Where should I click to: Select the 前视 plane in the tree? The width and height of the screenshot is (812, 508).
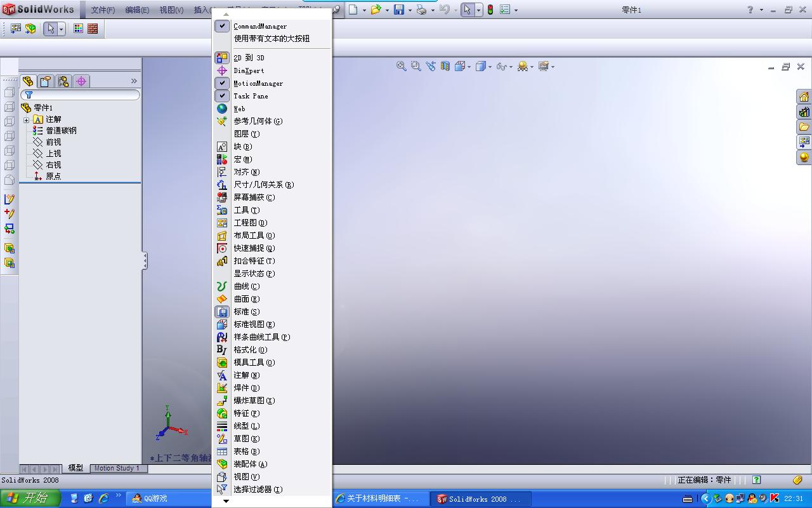coord(53,142)
